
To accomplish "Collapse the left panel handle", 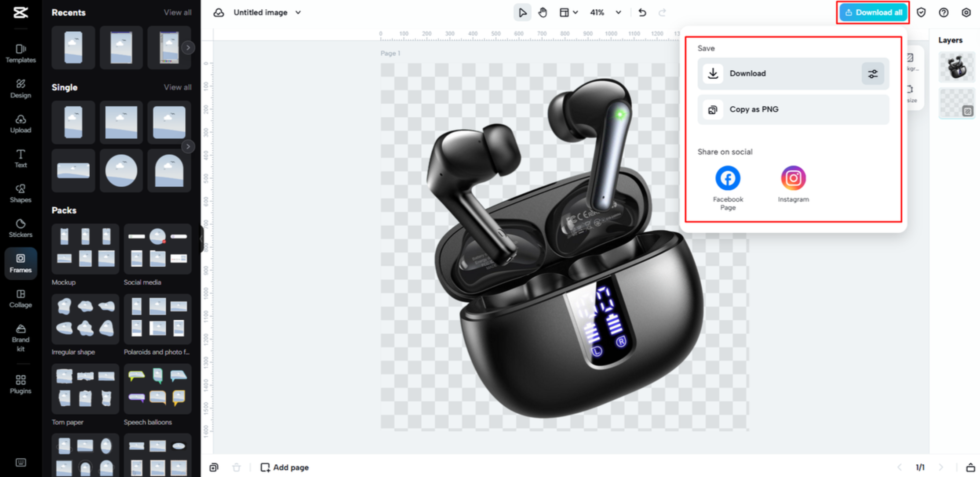I will [x=202, y=238].
